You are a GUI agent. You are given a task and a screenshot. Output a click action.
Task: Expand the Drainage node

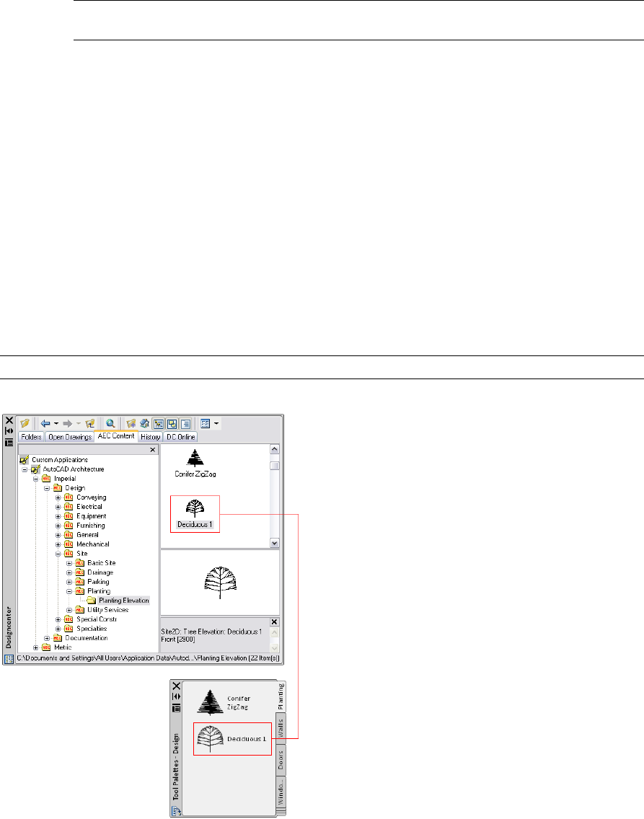click(x=69, y=573)
